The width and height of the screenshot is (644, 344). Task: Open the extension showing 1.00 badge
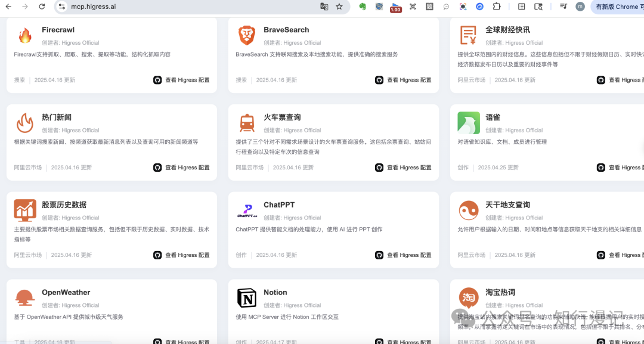point(395,7)
